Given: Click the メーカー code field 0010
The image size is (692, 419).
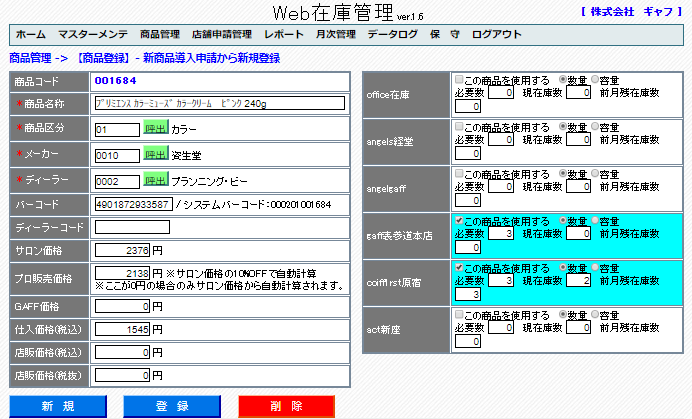Looking at the screenshot, I should 117,155.
